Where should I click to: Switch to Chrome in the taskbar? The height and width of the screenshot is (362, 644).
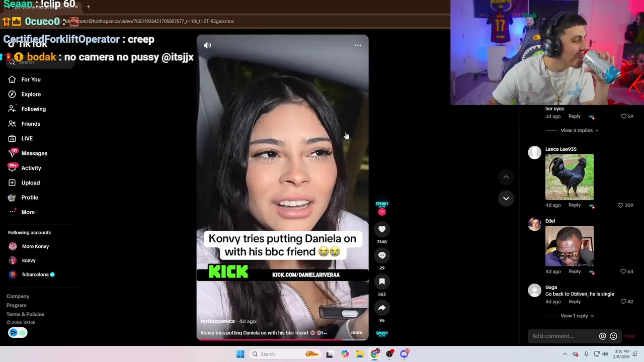[x=375, y=354]
